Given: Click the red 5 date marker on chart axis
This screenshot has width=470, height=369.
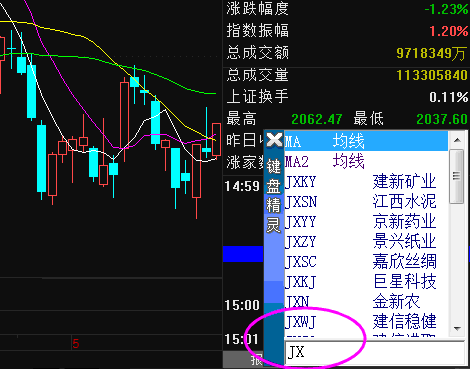Looking at the screenshot, I should (x=76, y=344).
